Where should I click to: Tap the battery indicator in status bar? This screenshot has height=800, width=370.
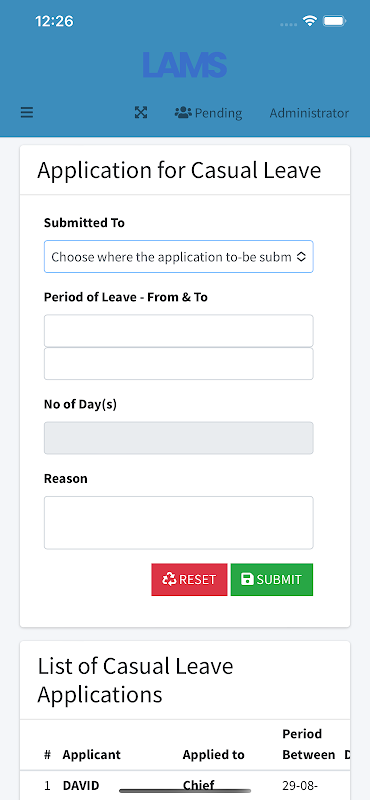coord(335,21)
